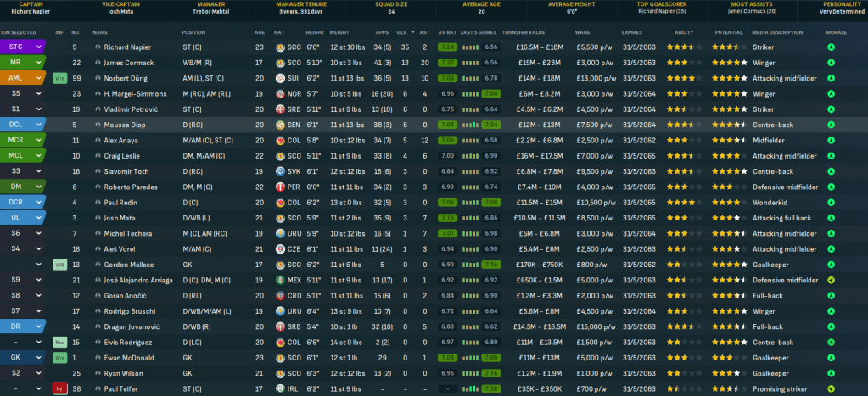Screen dimensions: 868x396
Task: Open the GK position dropdown for Ewan McDonald
Action: tap(38, 358)
